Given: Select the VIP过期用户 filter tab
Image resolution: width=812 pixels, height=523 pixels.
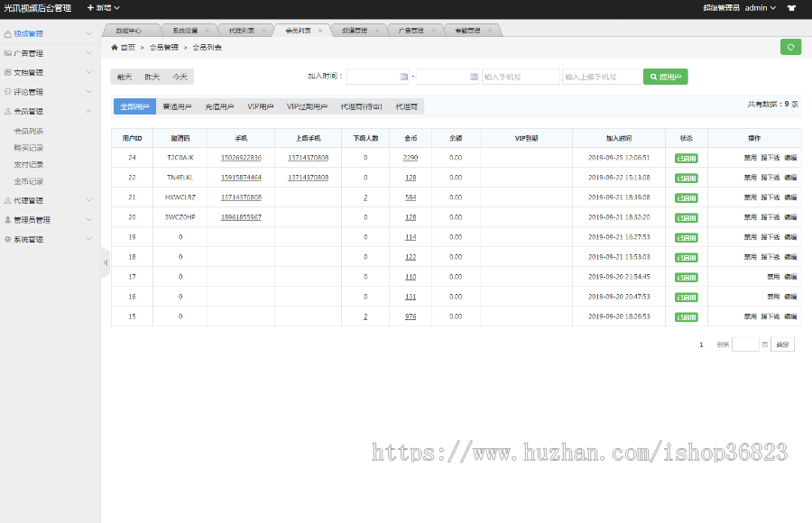Looking at the screenshot, I should 307,106.
